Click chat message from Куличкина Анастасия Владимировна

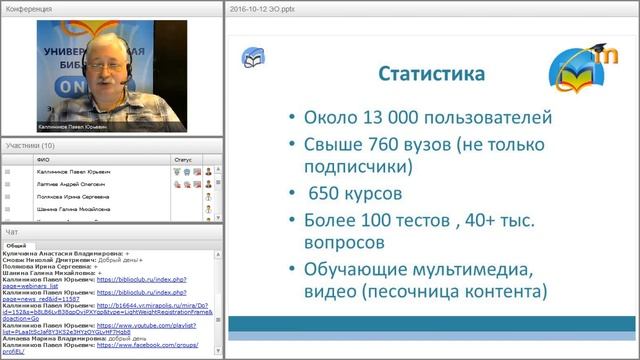click(66, 253)
